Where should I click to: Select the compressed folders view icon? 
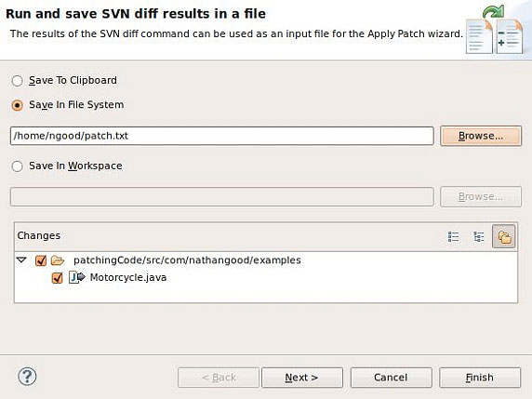[504, 236]
